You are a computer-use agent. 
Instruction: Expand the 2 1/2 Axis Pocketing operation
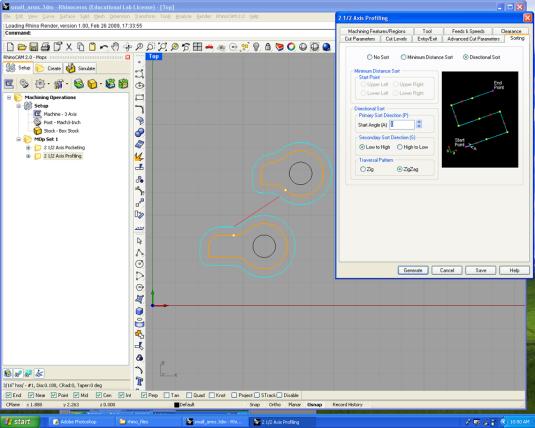pyautogui.click(x=28, y=148)
